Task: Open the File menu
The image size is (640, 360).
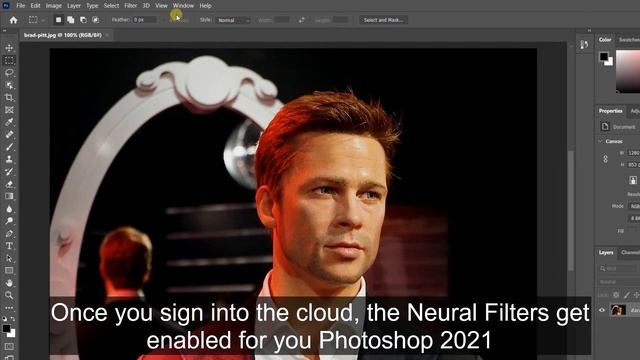Action: click(x=21, y=6)
